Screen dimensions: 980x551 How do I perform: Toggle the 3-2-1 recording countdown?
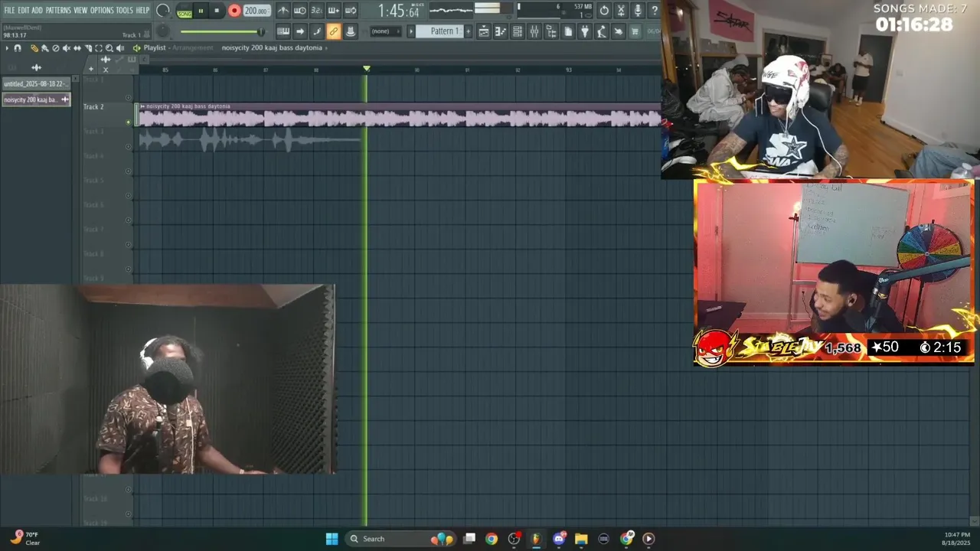point(316,11)
